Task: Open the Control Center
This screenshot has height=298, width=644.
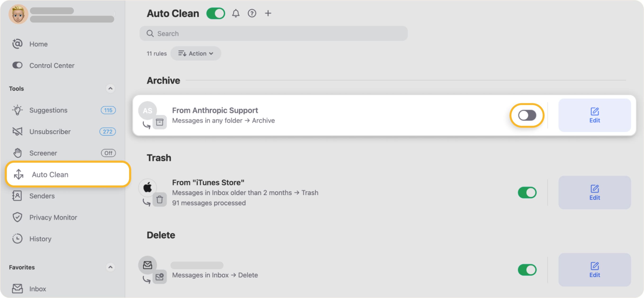Action: pyautogui.click(x=52, y=66)
